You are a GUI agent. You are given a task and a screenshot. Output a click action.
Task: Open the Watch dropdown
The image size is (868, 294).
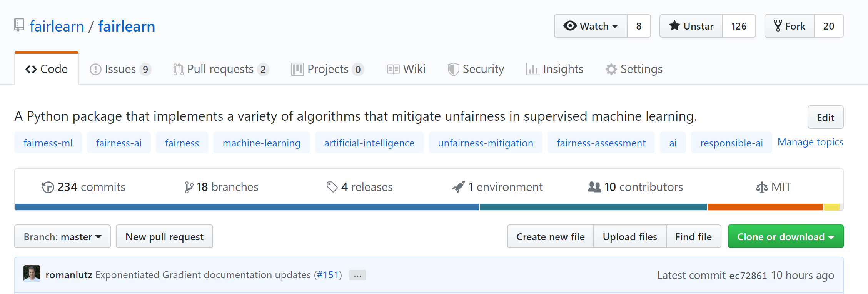591,26
